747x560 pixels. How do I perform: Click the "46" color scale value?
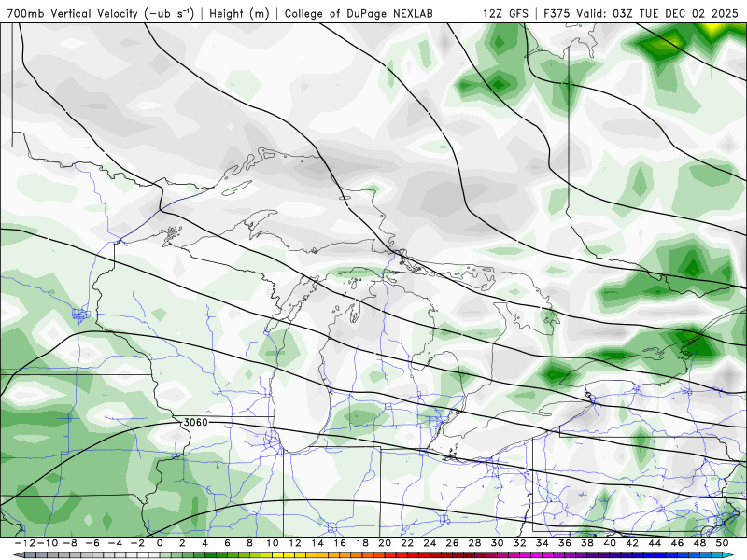point(677,543)
